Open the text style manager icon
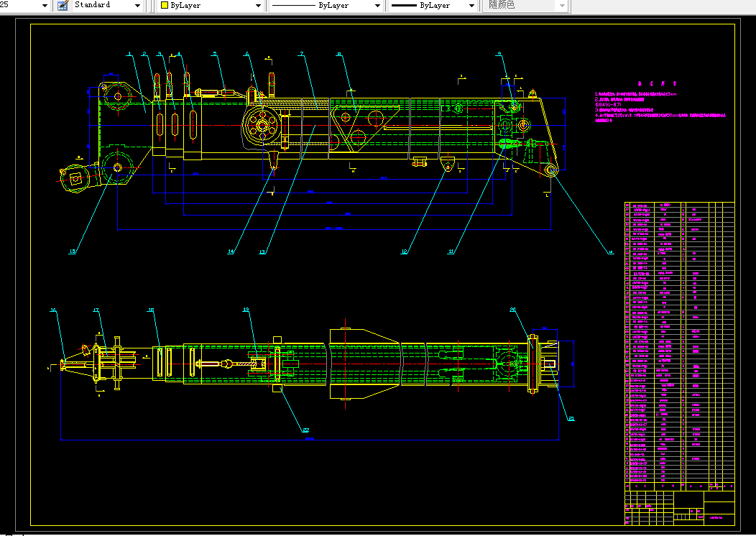The image size is (756, 536). coord(63,5)
